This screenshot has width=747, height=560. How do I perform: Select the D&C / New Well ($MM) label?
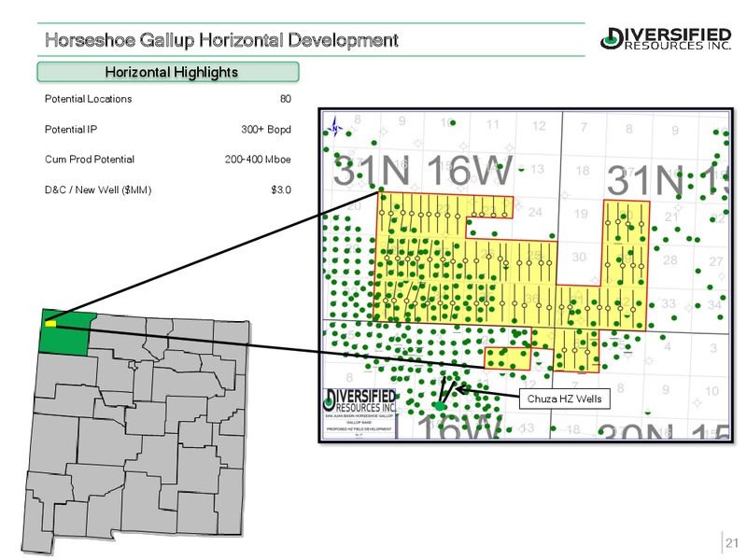(x=98, y=190)
